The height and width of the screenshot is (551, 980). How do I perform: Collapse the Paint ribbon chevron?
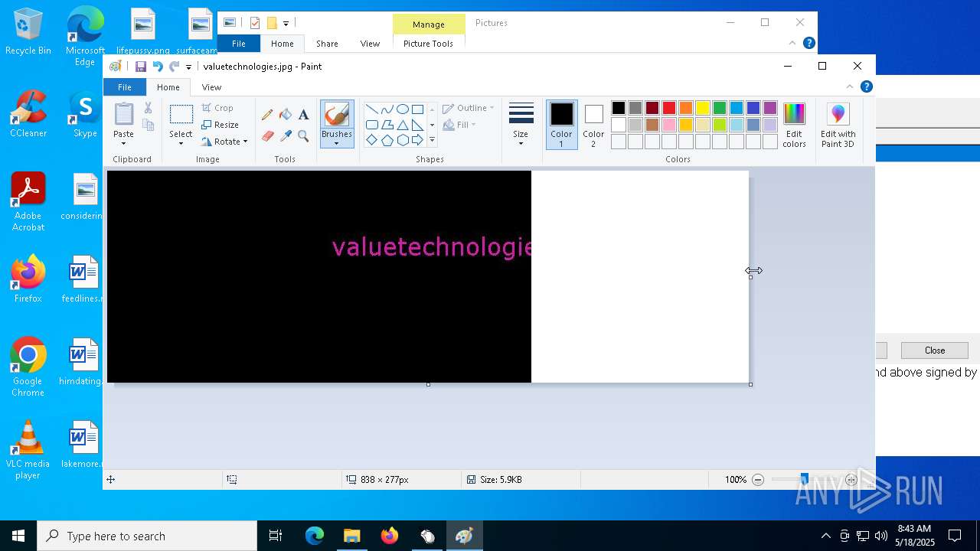coord(849,86)
